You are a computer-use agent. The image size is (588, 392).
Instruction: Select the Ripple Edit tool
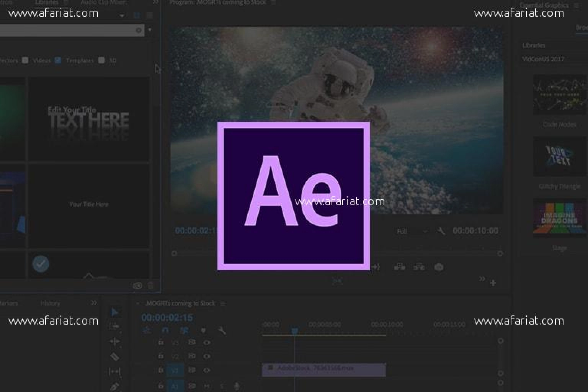tap(114, 341)
